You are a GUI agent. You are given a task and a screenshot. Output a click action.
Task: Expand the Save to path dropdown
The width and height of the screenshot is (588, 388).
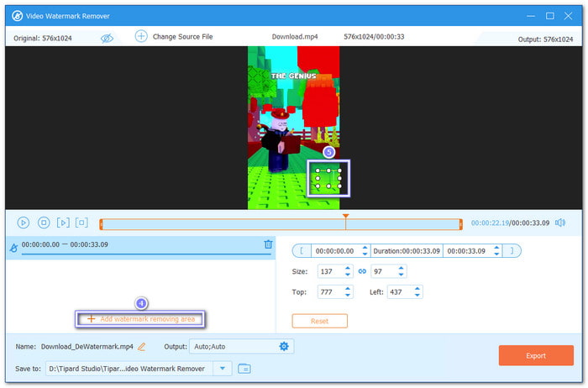tap(223, 369)
